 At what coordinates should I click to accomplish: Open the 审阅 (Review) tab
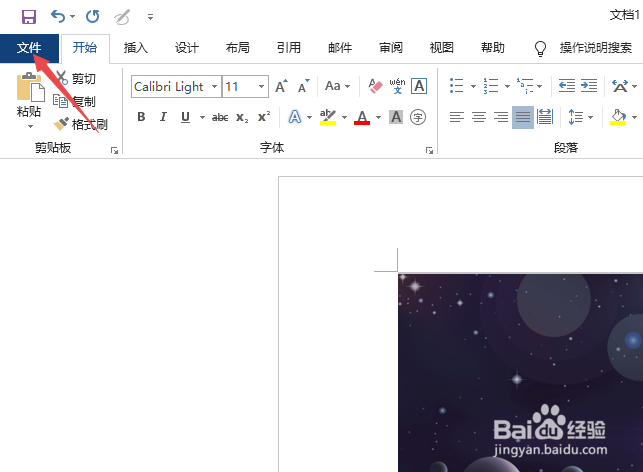click(x=391, y=48)
